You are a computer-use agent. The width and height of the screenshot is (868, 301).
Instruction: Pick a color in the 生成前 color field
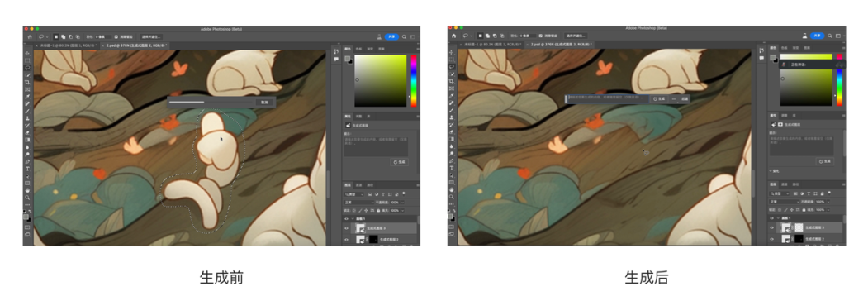[x=380, y=80]
